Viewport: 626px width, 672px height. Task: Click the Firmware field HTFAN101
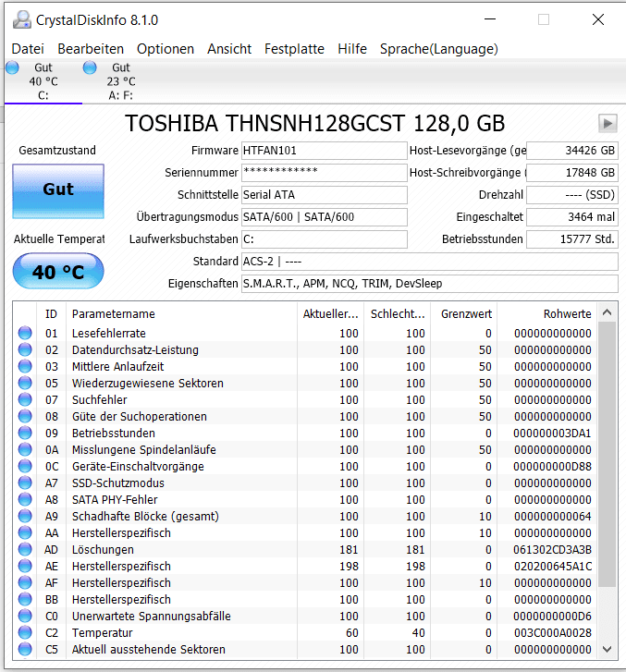pos(325,151)
